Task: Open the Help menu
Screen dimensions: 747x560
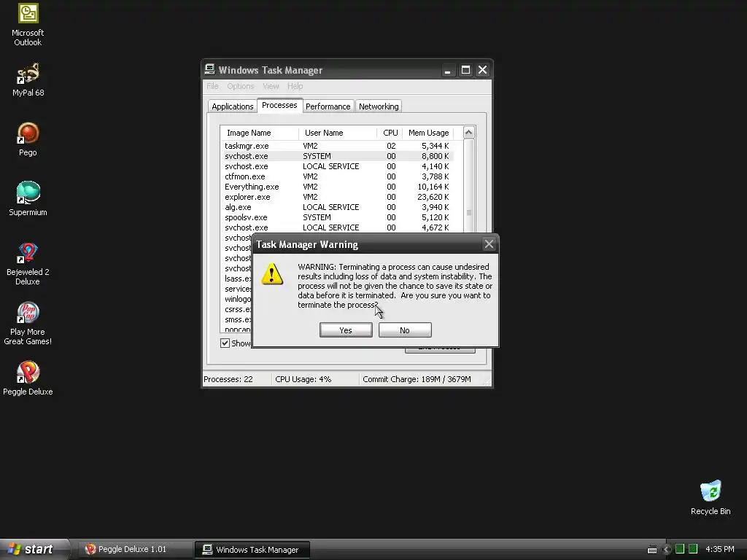Action: (295, 86)
